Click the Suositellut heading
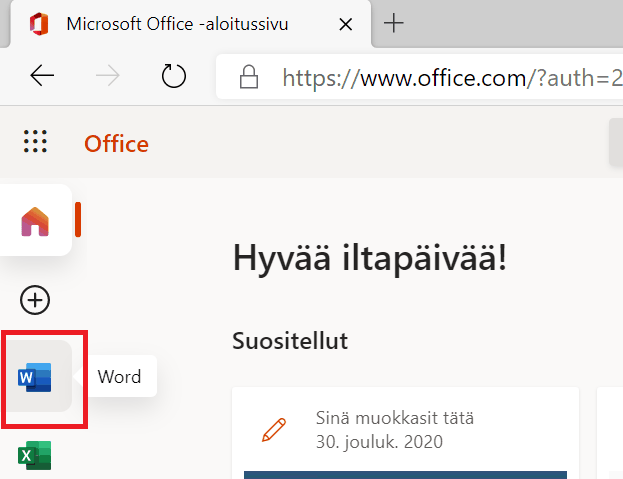The image size is (623, 479). 290,341
